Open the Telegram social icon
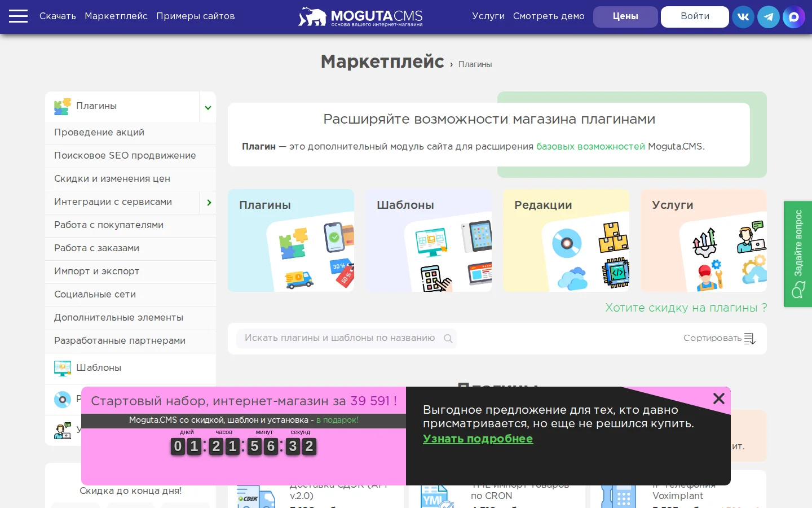812x508 pixels. 769,17
